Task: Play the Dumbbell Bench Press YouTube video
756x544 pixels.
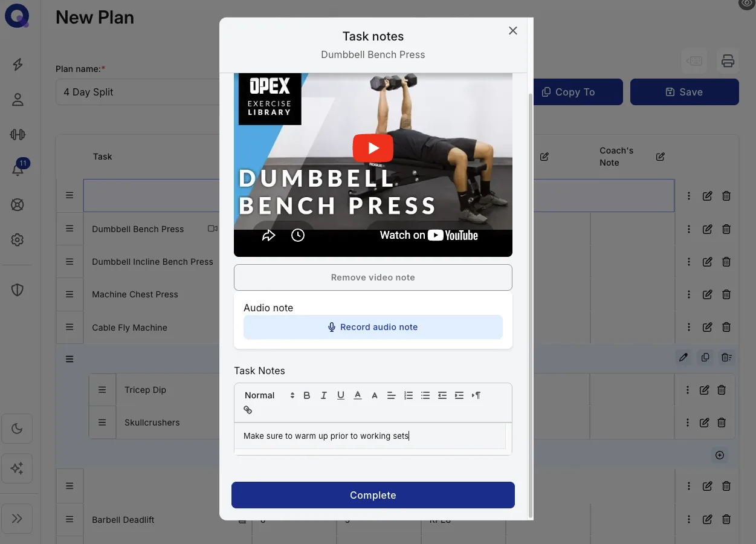Action: click(x=373, y=148)
